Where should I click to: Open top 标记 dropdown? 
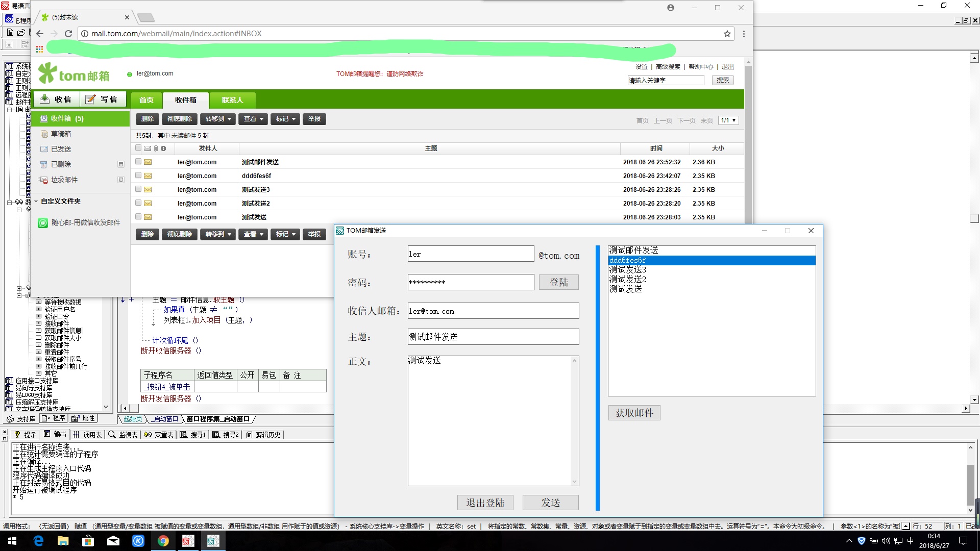point(285,119)
